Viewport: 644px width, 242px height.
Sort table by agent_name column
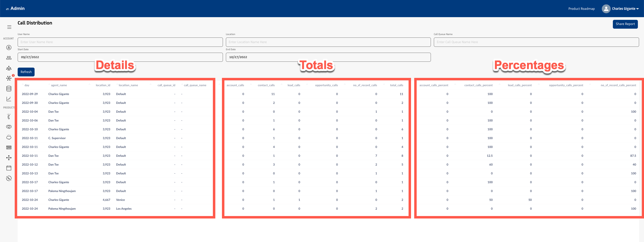click(x=59, y=85)
